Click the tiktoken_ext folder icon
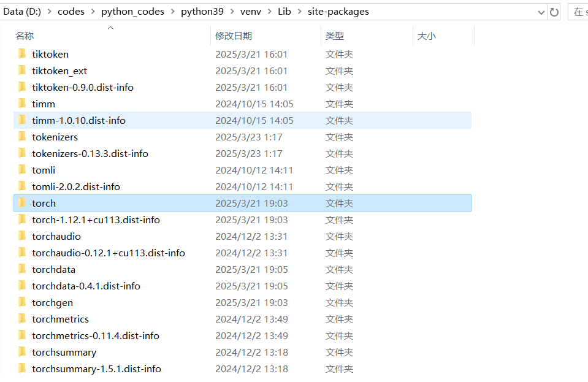Viewport: 588px width, 382px height. (x=22, y=71)
